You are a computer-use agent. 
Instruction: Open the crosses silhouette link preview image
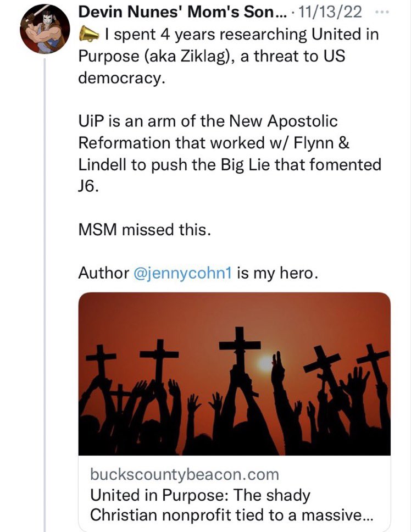click(x=234, y=374)
